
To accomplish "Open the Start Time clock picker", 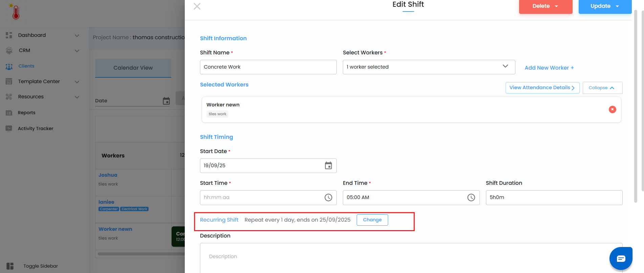I will pos(328,198).
